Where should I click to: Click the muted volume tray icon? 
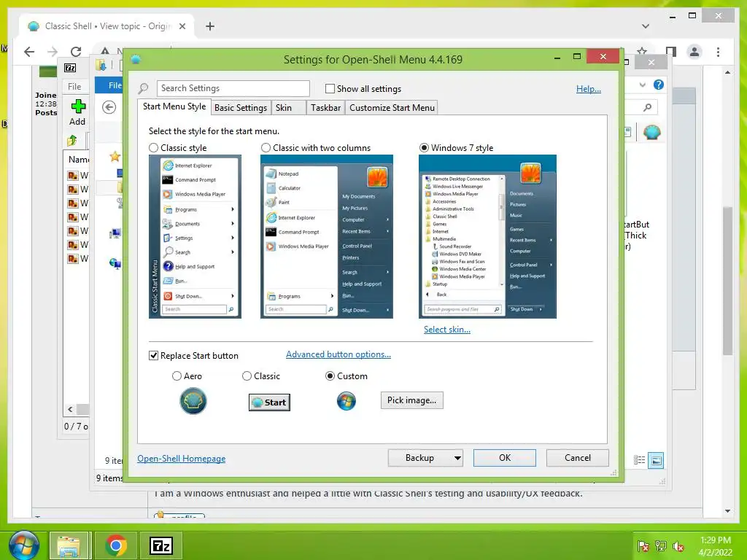(678, 546)
